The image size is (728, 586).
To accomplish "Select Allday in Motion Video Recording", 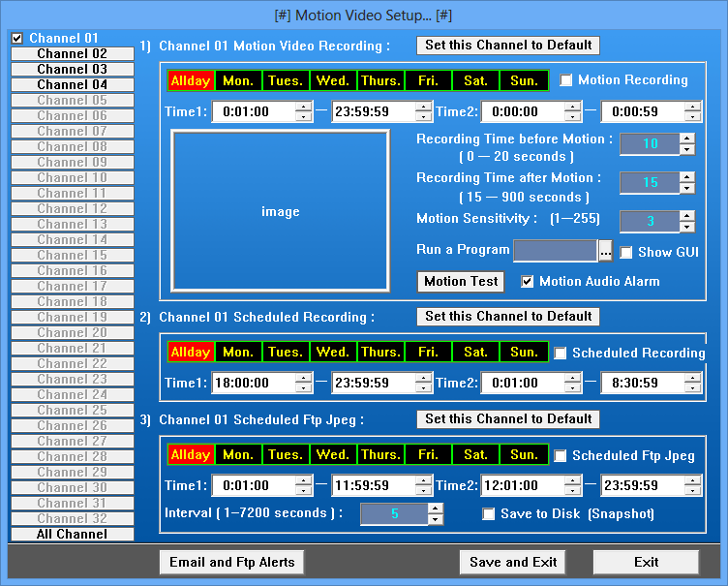I will click(191, 80).
